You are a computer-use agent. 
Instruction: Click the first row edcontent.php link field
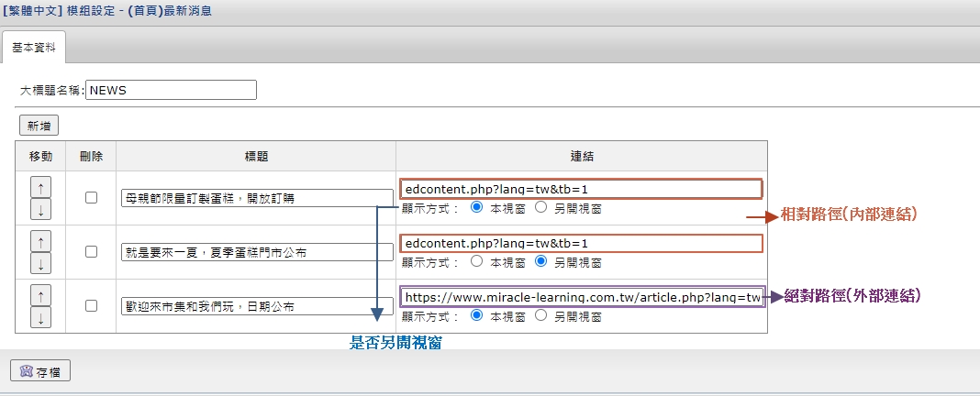(x=581, y=189)
